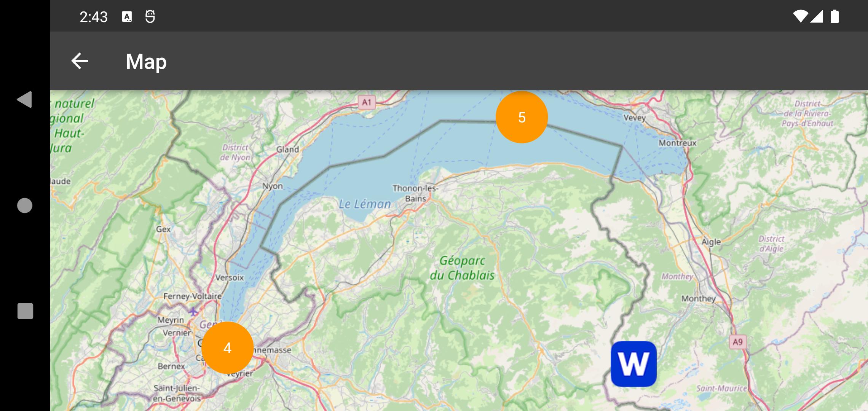Screen dimensions: 868x411
Task: Tap the Le Léman lake label
Action: pyautogui.click(x=365, y=204)
